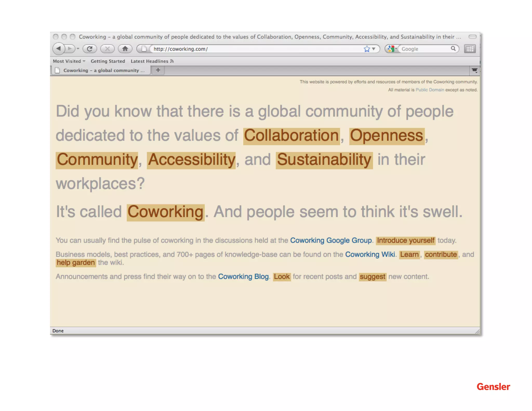Image resolution: width=532 pixels, height=411 pixels.
Task: Select the Coworking global community tab
Action: 101,70
